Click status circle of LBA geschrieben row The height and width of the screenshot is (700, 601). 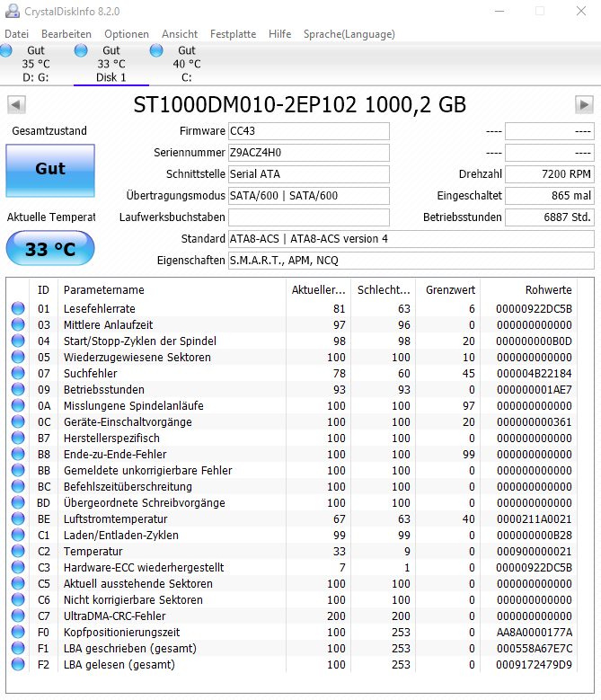(x=18, y=648)
